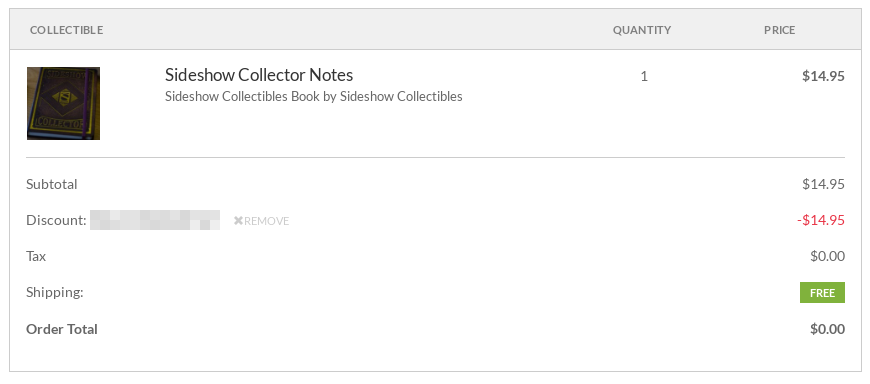Click the green FREE shipping badge

click(x=822, y=292)
